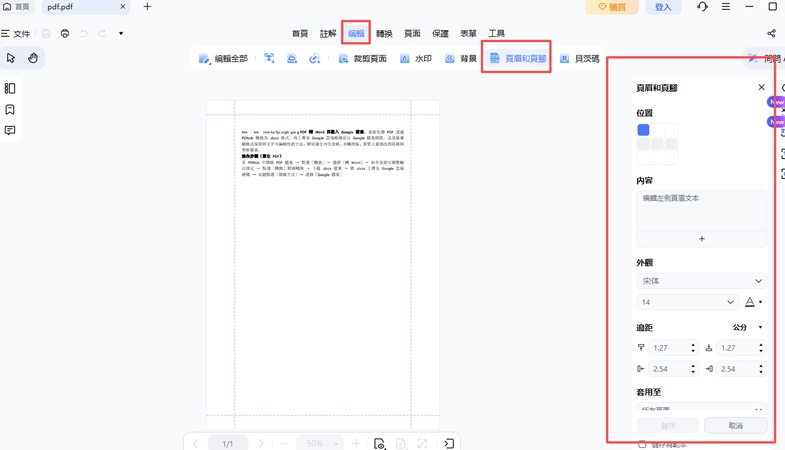Click the undo arrow icon
The height and width of the screenshot is (450, 785).
[84, 34]
